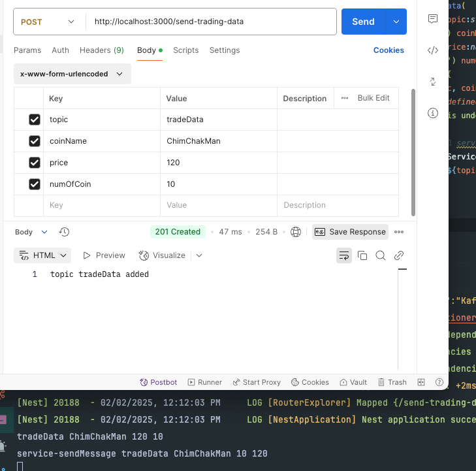Uncheck the price parameter checkbox
Image resolution: width=476 pixels, height=471 pixels.
point(35,163)
